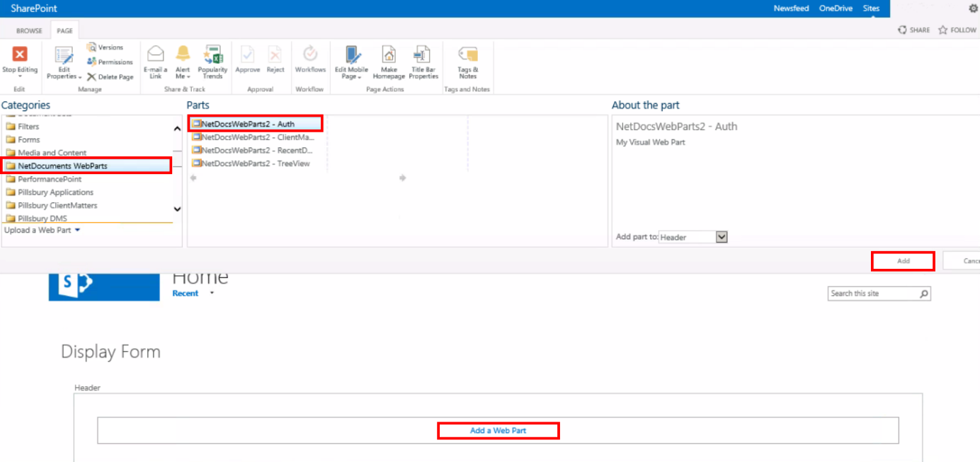Viewport: 980px width, 462px height.
Task: Open OneDrive in the top bar
Action: (836, 8)
